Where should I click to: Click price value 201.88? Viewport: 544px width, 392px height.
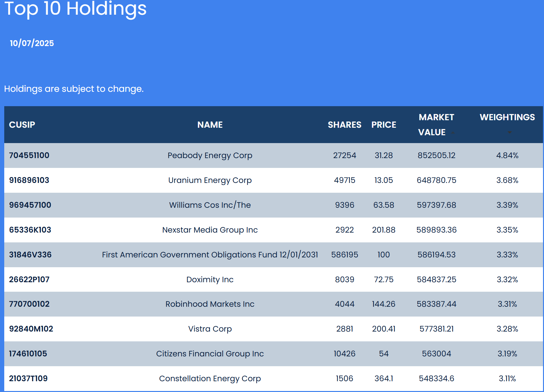click(x=384, y=230)
